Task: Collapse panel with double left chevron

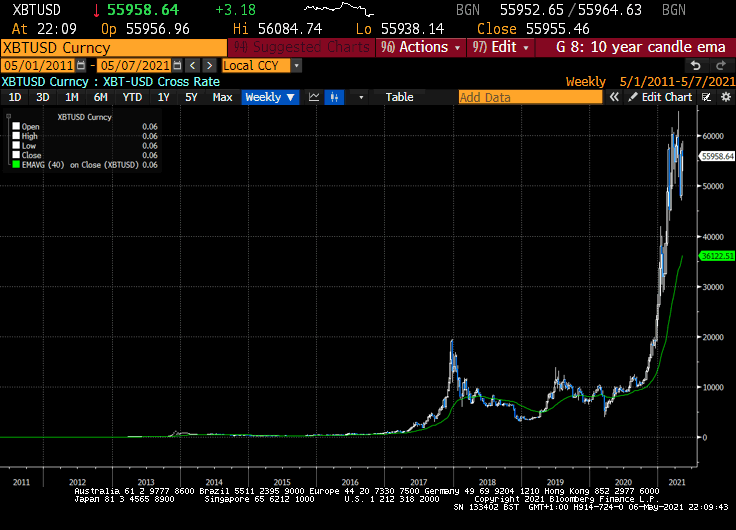Action: 615,97
